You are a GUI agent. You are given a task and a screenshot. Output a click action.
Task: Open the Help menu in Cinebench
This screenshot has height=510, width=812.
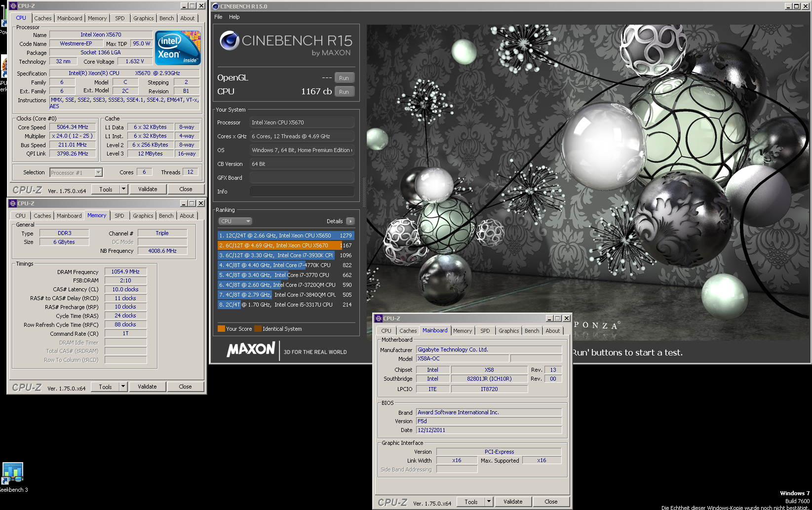pyautogui.click(x=234, y=17)
